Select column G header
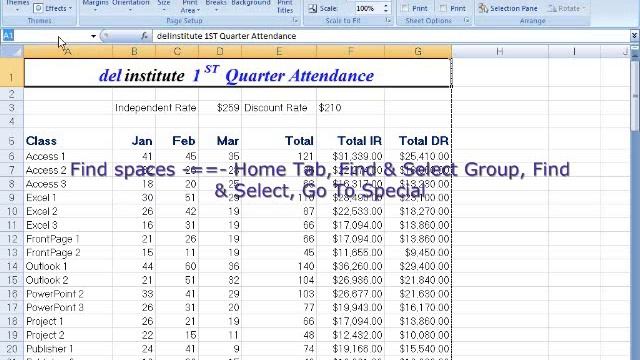Viewport: 640px width, 360px height. point(418,51)
